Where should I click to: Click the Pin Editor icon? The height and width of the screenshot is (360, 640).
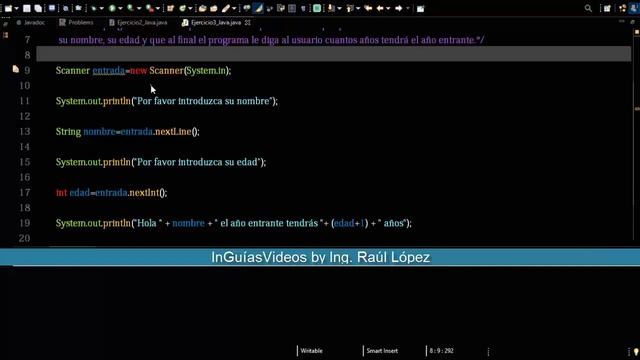(x=420, y=8)
